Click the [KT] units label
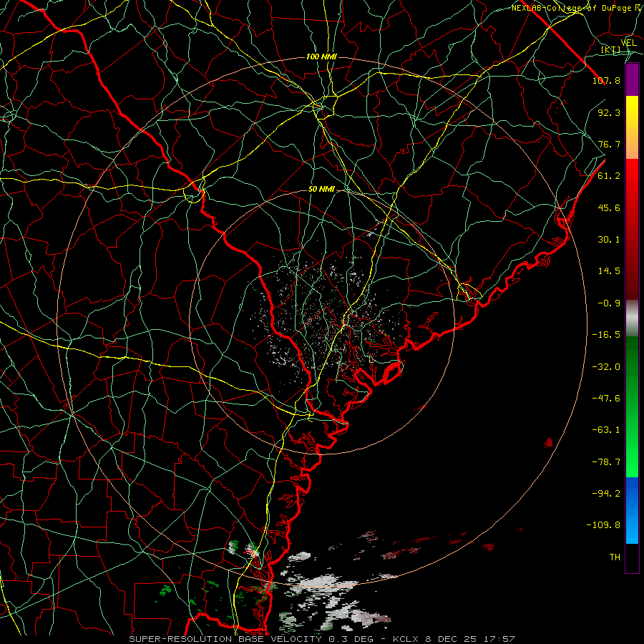This screenshot has width=644, height=644. pos(611,50)
